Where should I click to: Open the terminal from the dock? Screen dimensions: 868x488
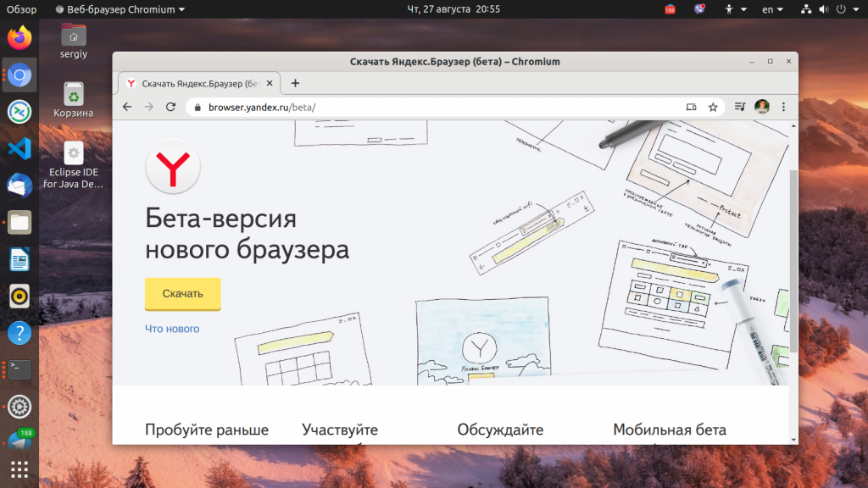(18, 369)
